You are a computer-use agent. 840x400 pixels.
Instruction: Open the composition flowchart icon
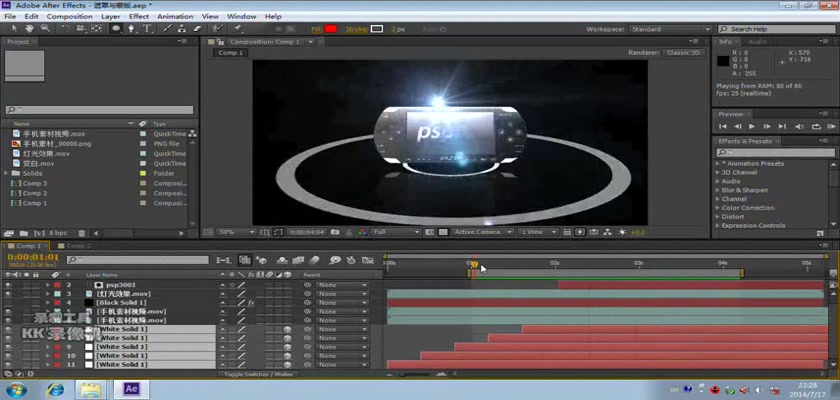[608, 232]
